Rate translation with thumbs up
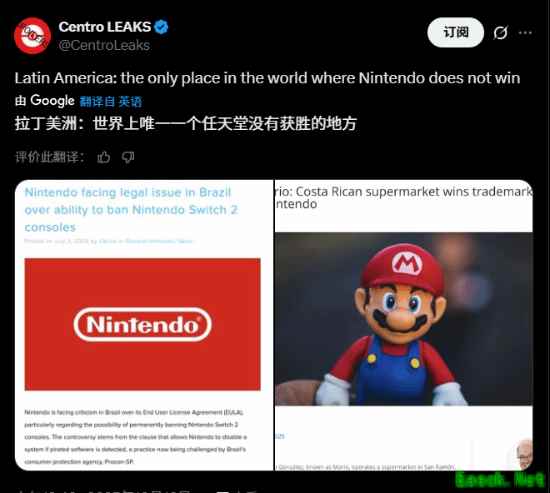The width and height of the screenshot is (550, 493). point(103,157)
